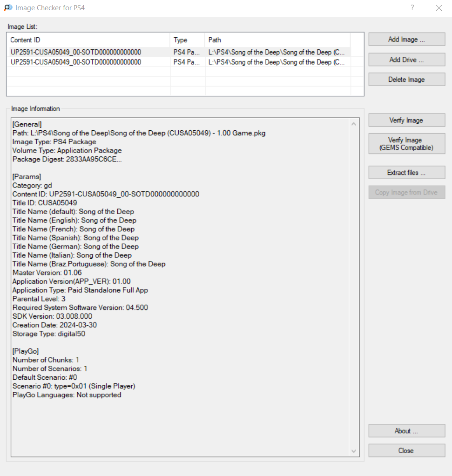Image resolution: width=452 pixels, height=476 pixels.
Task: Click the help question mark icon
Action: (x=412, y=7)
